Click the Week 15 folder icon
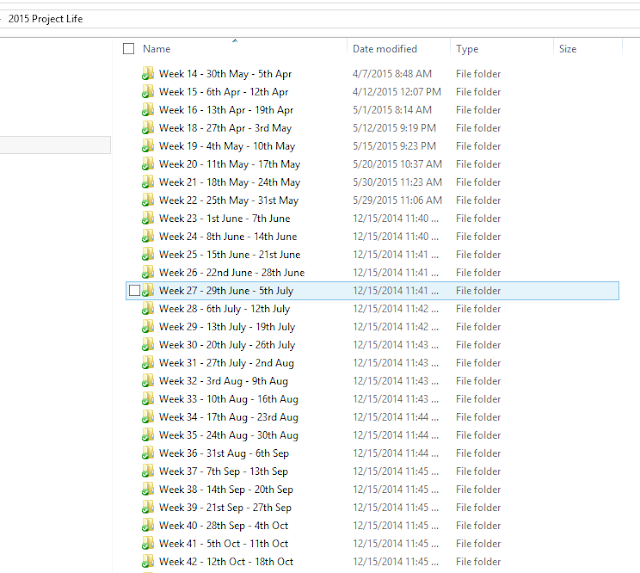 click(148, 92)
